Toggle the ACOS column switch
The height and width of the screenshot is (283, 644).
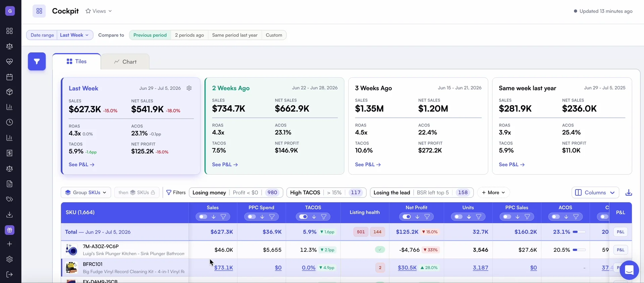[x=555, y=217]
